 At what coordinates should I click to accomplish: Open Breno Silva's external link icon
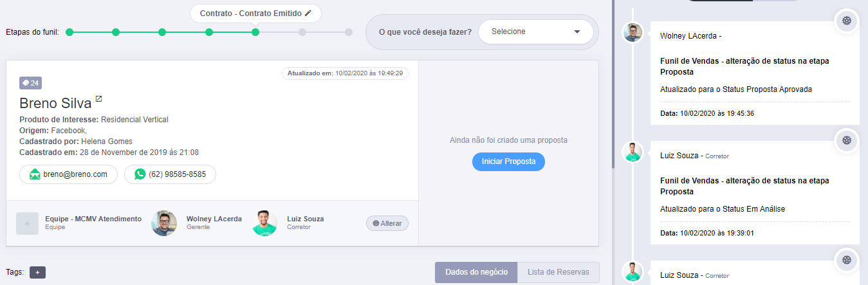coord(98,99)
